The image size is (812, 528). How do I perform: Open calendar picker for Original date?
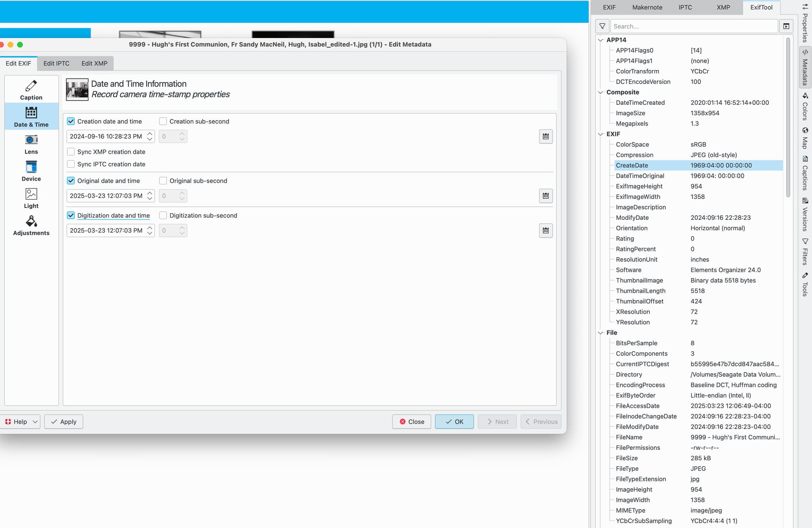[546, 196]
